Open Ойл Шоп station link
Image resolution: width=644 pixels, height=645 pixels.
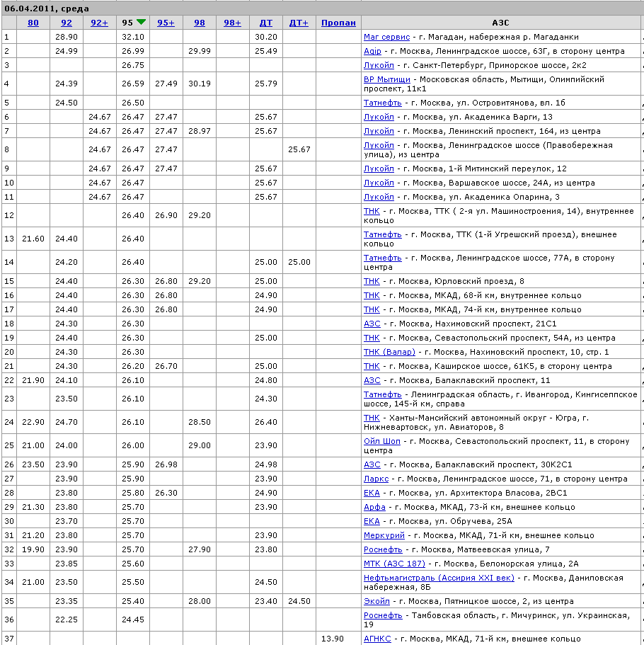[381, 441]
